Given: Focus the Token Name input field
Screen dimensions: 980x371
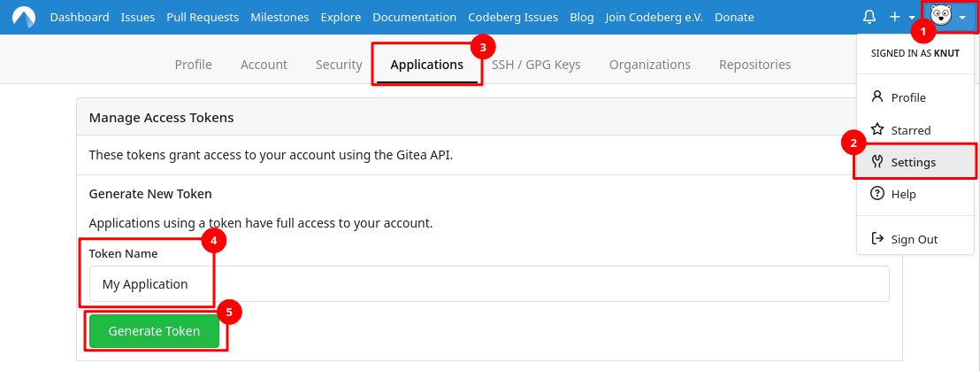Looking at the screenshot, I should [x=488, y=284].
